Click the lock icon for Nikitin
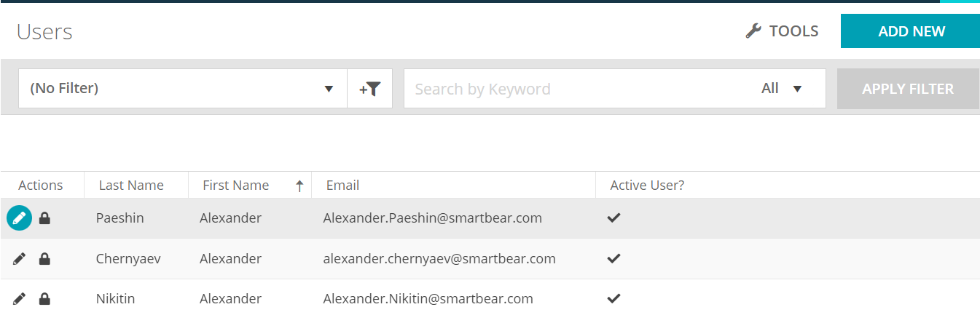The image size is (980, 315). (x=44, y=298)
